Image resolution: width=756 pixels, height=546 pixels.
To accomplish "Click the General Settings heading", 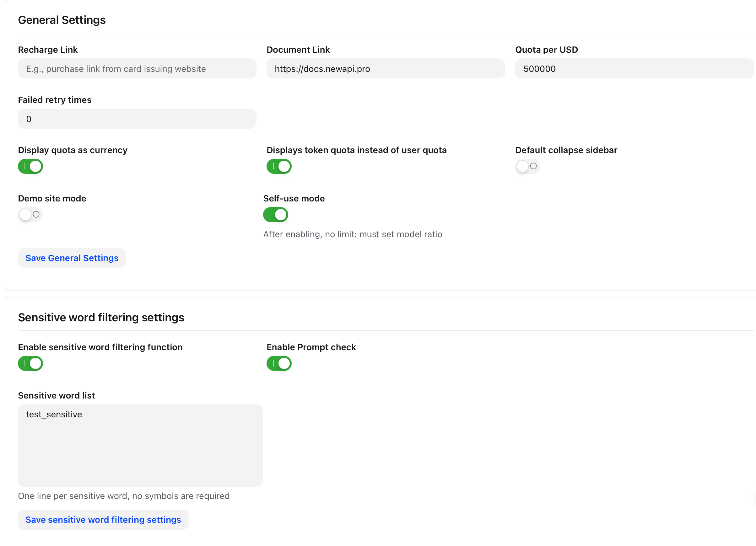I will tap(62, 20).
